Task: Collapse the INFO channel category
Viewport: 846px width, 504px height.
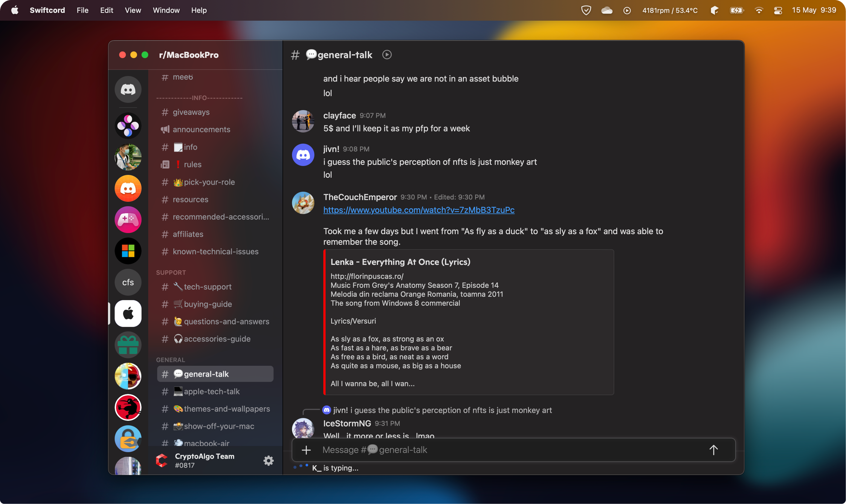Action: pos(199,98)
